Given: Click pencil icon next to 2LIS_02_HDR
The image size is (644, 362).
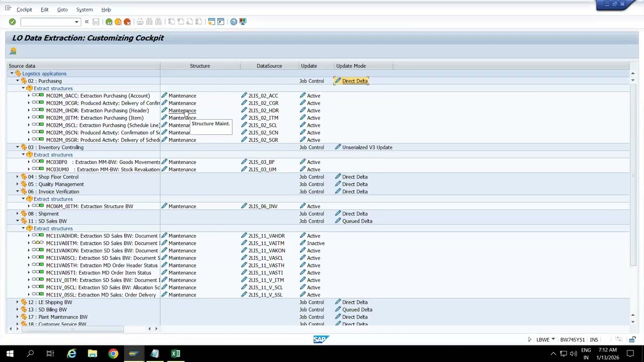Looking at the screenshot, I should [x=244, y=110].
